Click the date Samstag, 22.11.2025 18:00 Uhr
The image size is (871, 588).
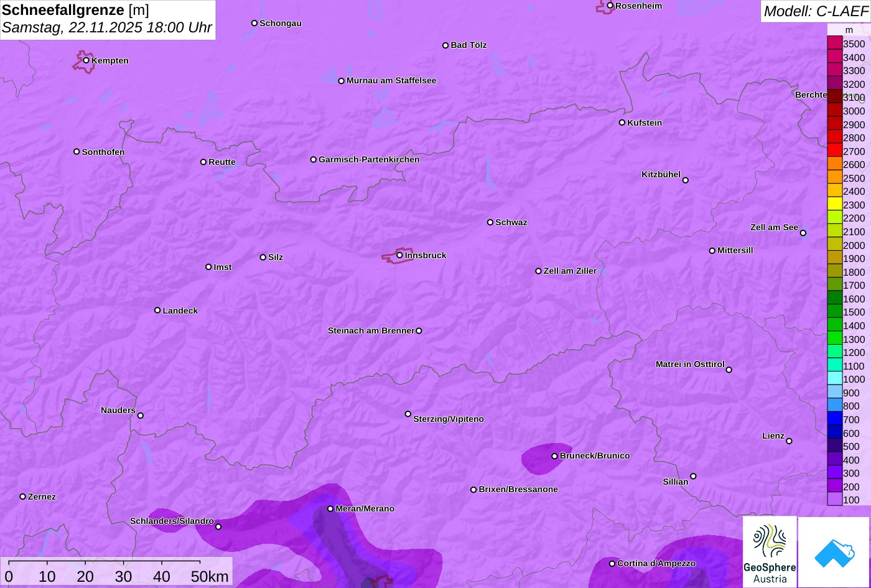click(x=107, y=28)
